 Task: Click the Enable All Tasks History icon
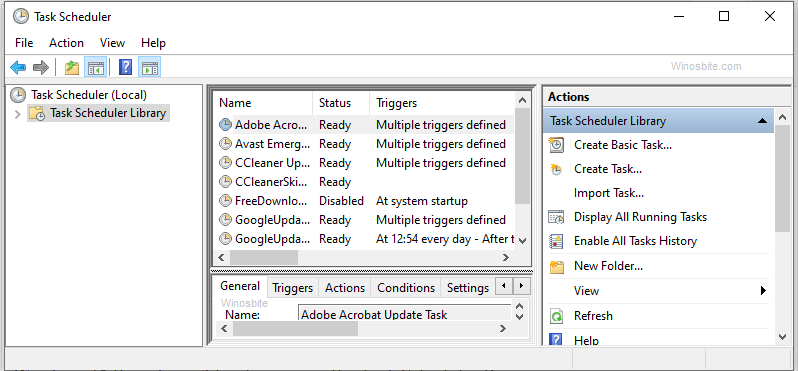click(557, 241)
